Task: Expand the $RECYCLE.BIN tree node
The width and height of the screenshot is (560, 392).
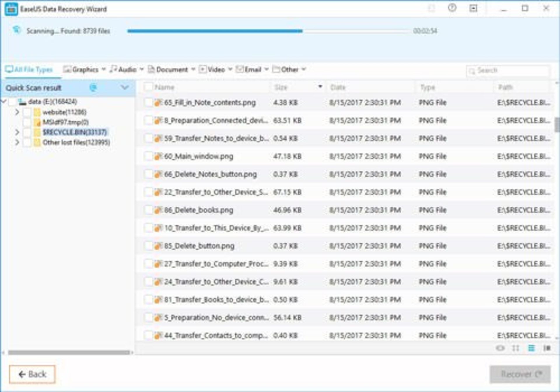Action: click(x=17, y=132)
